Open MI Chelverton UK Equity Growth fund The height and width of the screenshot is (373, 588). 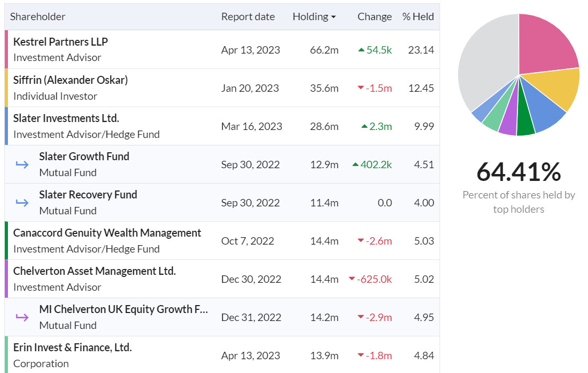[x=124, y=309]
